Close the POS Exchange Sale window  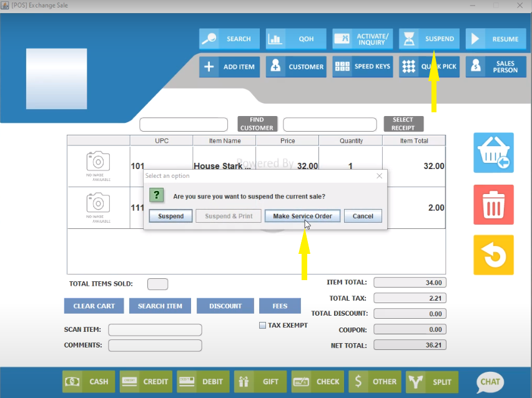click(x=520, y=6)
